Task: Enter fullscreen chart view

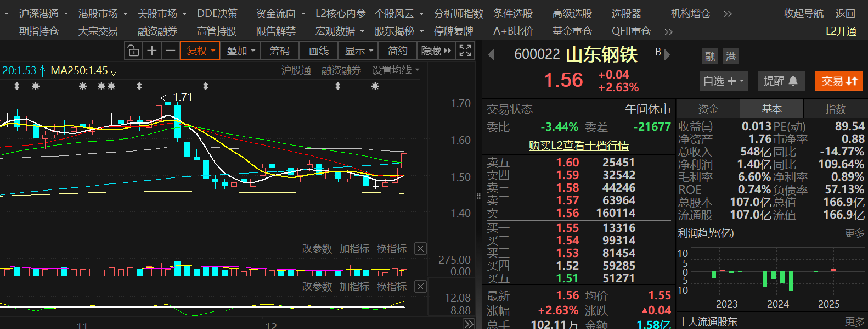Action: click(465, 51)
